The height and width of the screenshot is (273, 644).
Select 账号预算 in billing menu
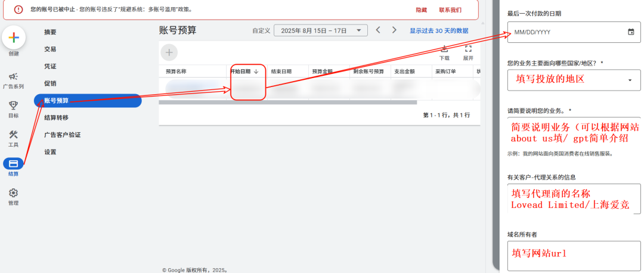pyautogui.click(x=88, y=101)
